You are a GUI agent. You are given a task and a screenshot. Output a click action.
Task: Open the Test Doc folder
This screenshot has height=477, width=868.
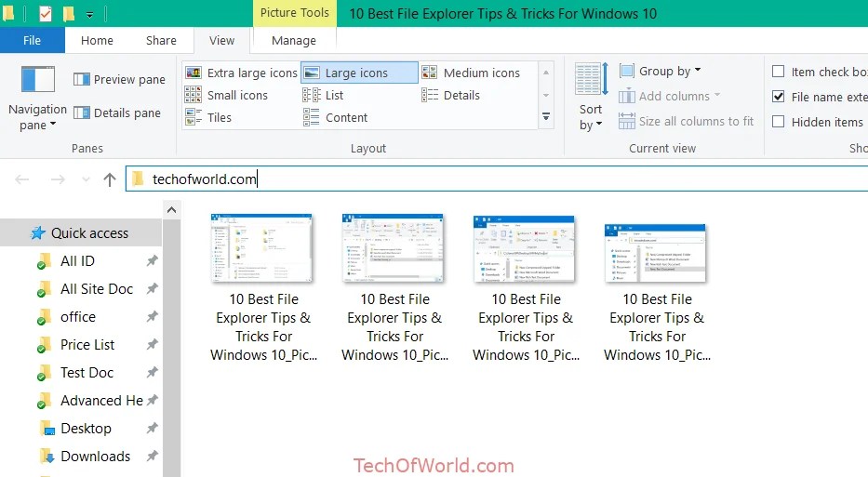point(87,373)
